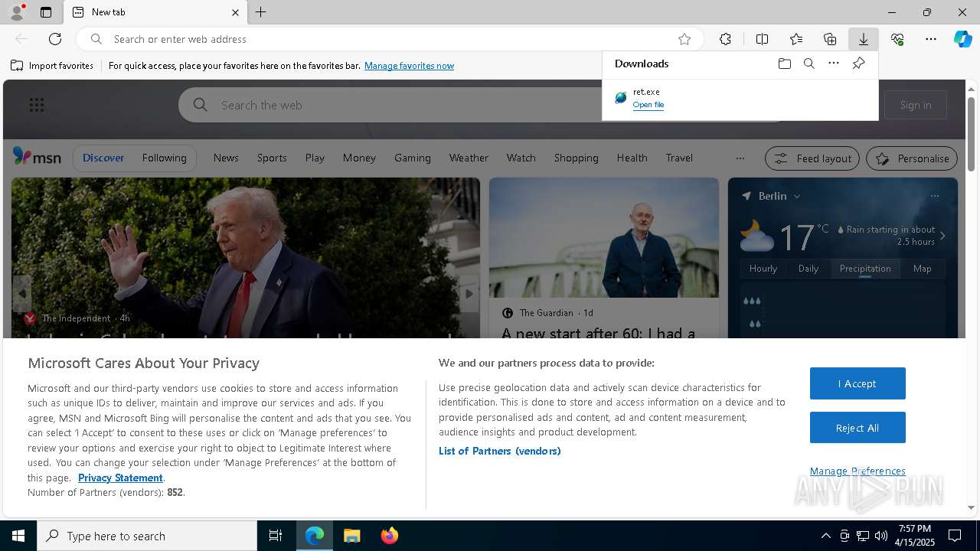Add this page to favorites star

pyautogui.click(x=684, y=39)
